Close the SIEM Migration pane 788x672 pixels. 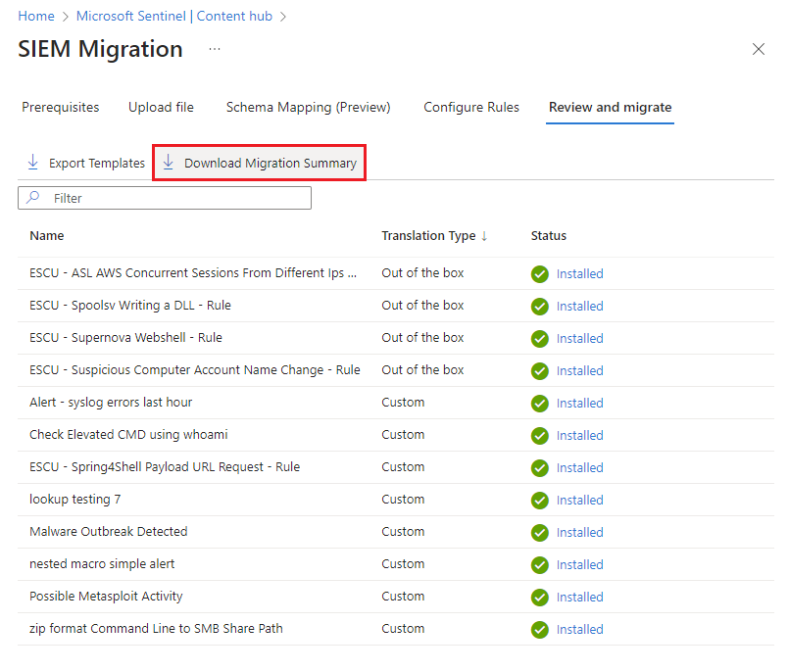758,49
